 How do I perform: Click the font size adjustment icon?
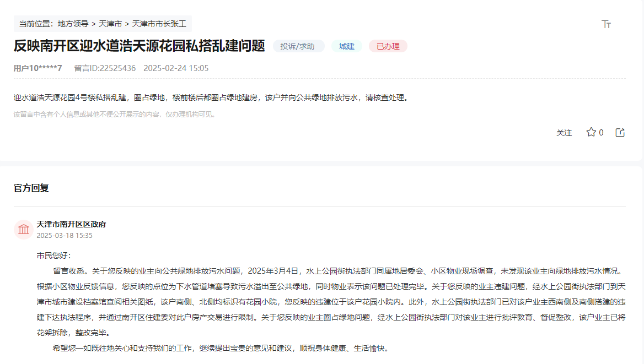click(607, 24)
